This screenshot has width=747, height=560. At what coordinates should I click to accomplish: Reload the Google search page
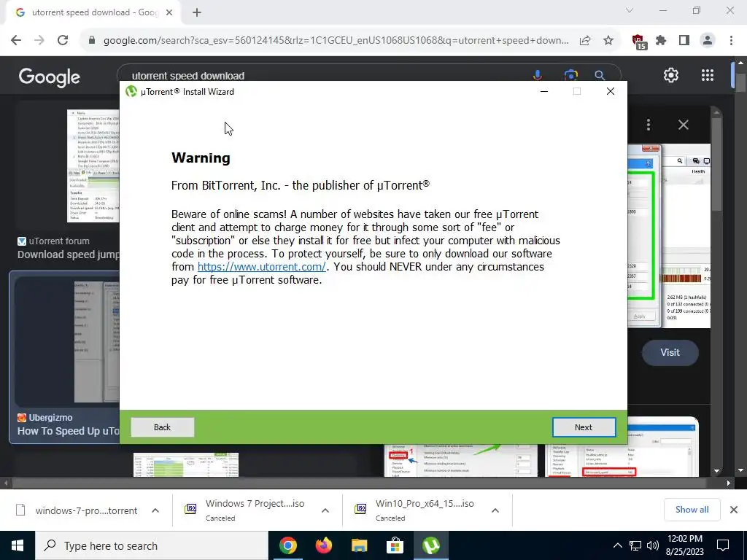point(63,41)
